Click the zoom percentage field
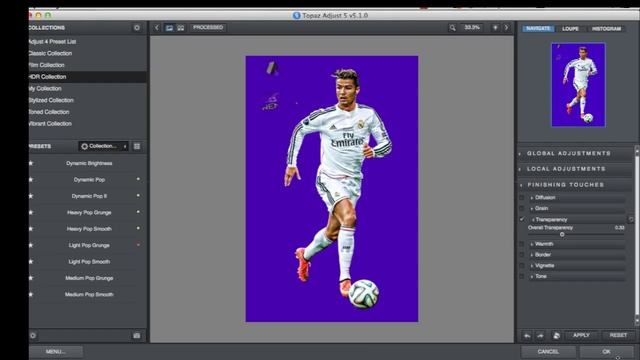Screen dimensions: 640x360 tap(472, 27)
